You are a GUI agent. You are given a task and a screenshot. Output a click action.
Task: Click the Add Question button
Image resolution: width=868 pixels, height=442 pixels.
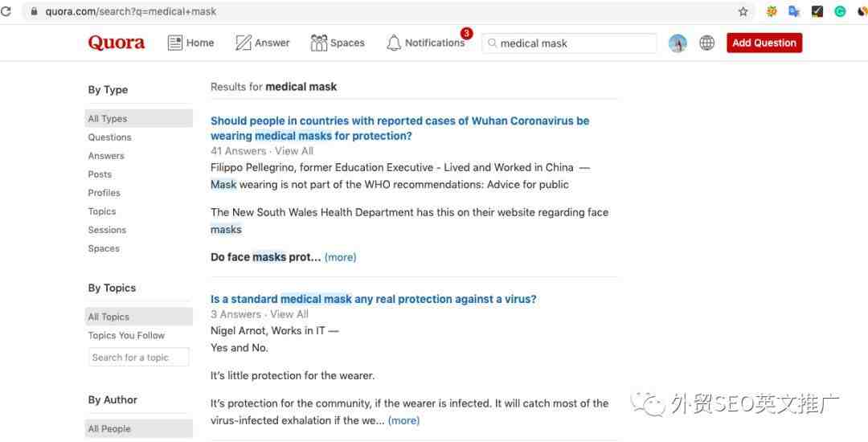click(764, 43)
